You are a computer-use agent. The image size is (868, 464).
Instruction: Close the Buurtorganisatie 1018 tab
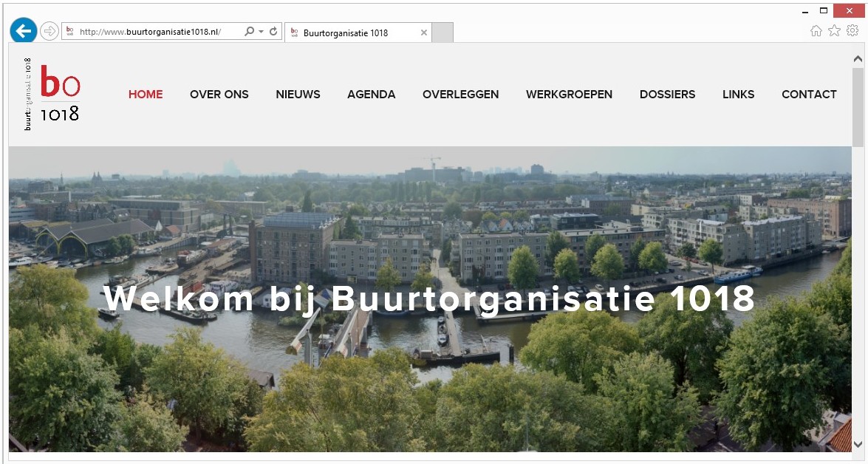pyautogui.click(x=423, y=33)
